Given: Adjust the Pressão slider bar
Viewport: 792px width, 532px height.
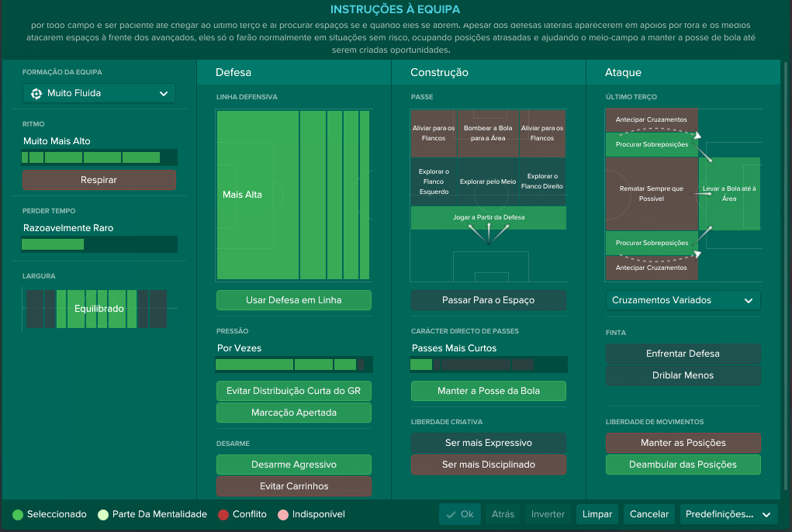Looking at the screenshot, I should coord(293,364).
